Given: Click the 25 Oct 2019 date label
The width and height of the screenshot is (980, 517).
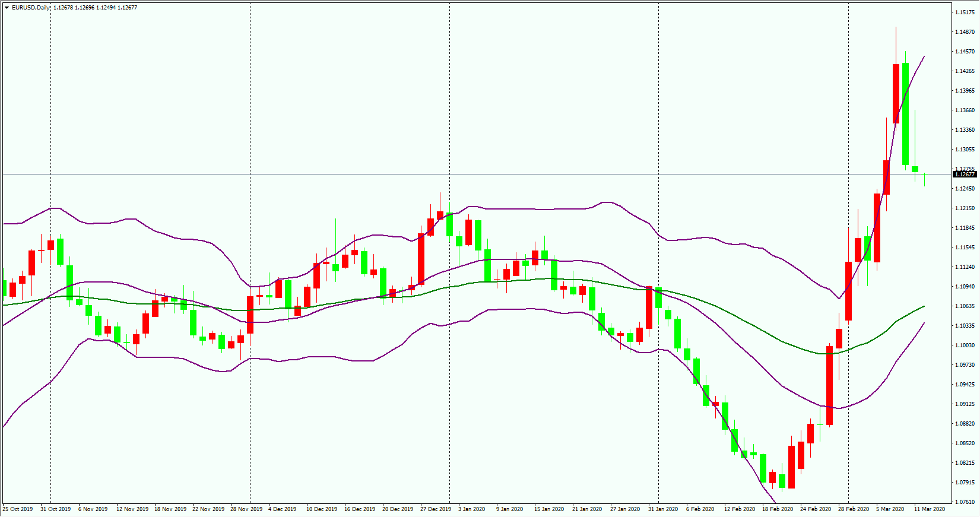Looking at the screenshot, I should [x=18, y=509].
